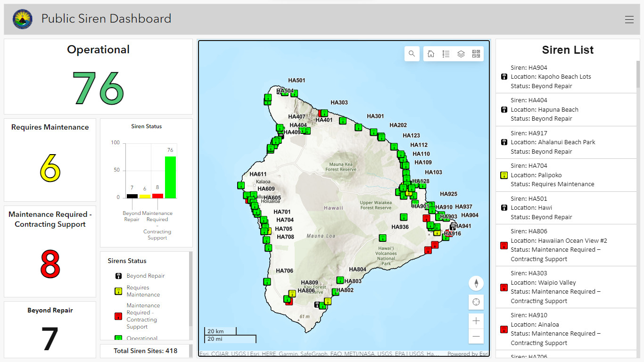Click the Sirens Status legend scrollbar
Viewport: 644px width, 362px height.
(190, 289)
